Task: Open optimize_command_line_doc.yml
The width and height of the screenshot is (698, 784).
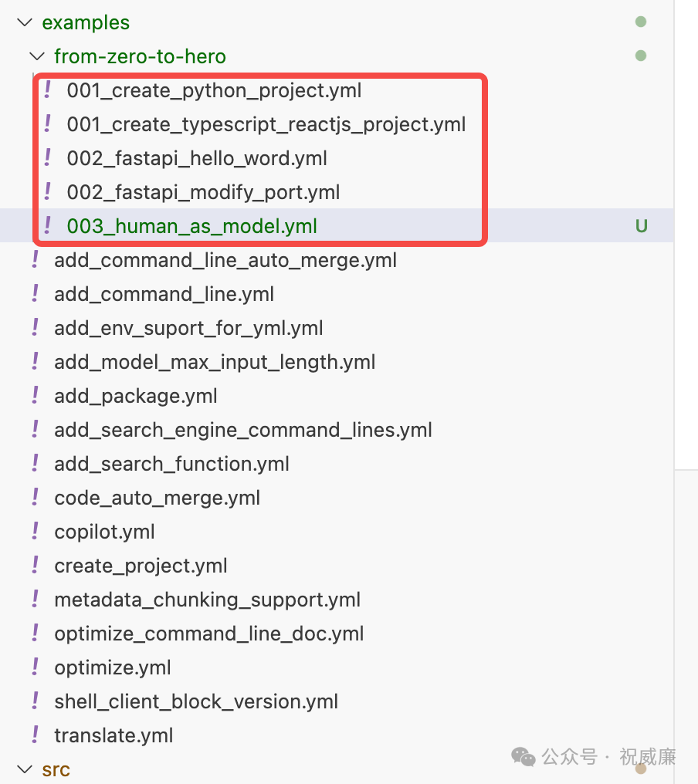Action: point(208,634)
